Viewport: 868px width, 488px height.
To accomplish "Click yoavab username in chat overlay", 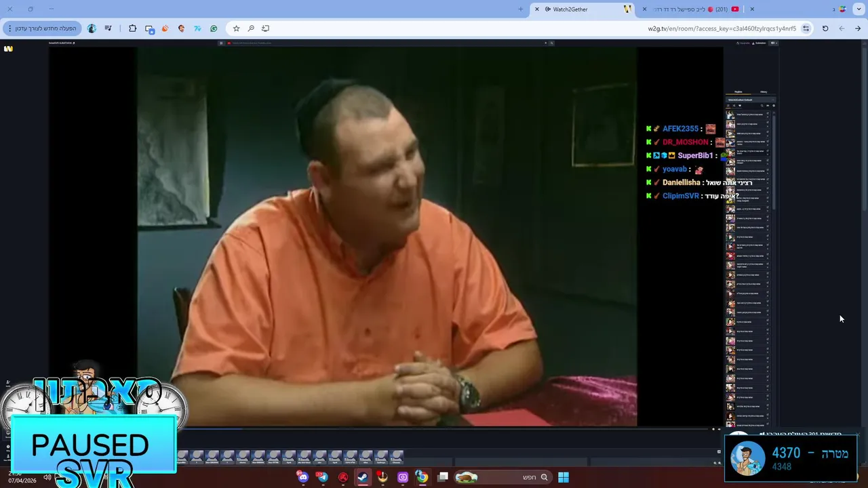I will pos(675,169).
